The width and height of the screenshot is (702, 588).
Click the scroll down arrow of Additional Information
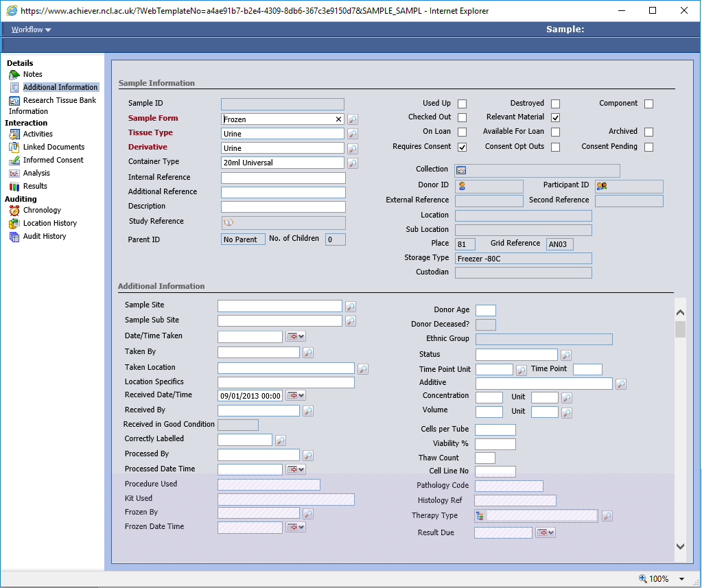680,546
